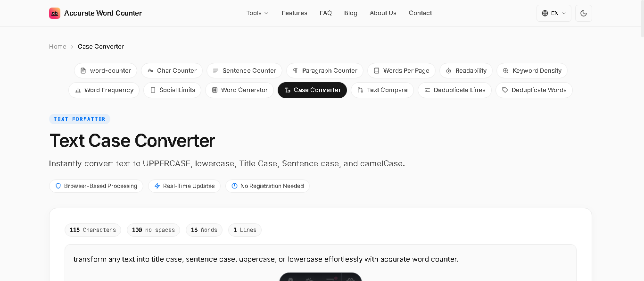Click the Browser-Based Processing badge
Image resolution: width=644 pixels, height=281 pixels.
click(x=96, y=186)
